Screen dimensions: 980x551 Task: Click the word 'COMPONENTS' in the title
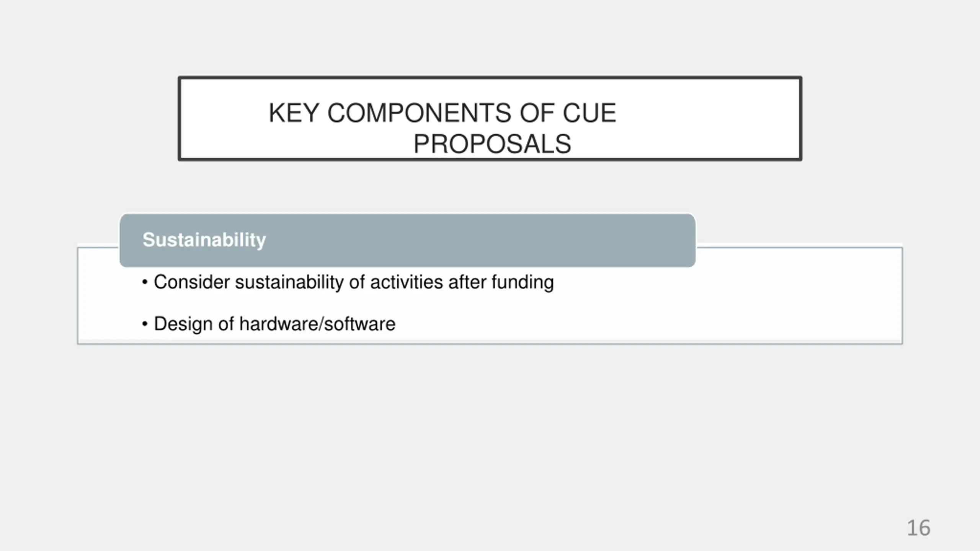tap(419, 113)
